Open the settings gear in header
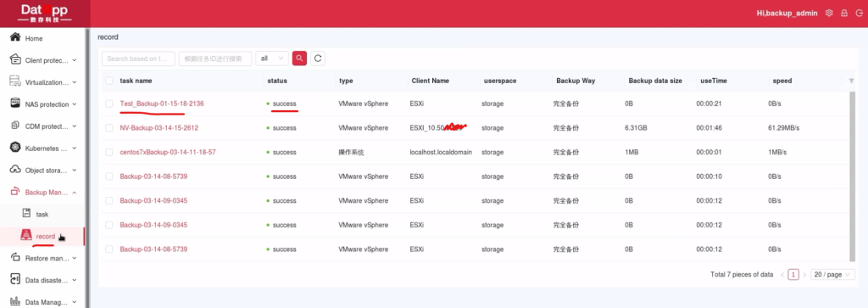This screenshot has width=868, height=308. [x=829, y=13]
